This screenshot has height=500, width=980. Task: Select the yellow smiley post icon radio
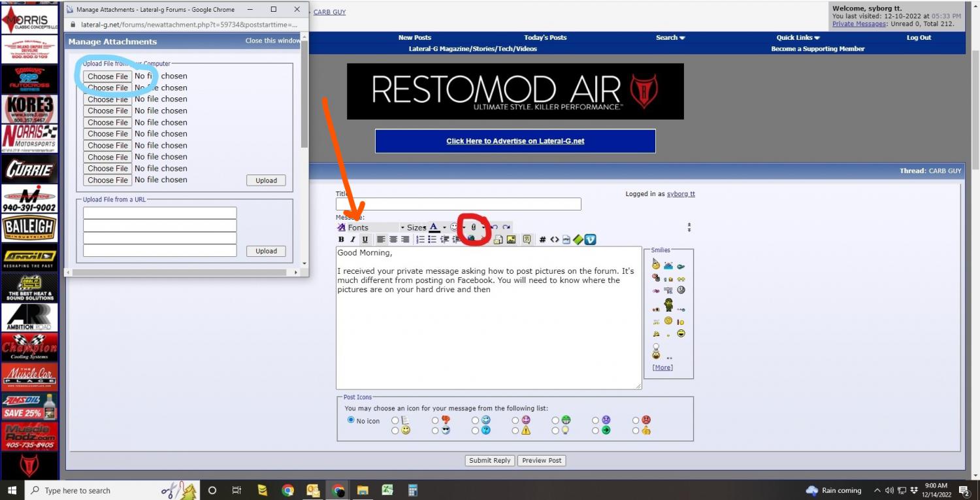(x=395, y=431)
